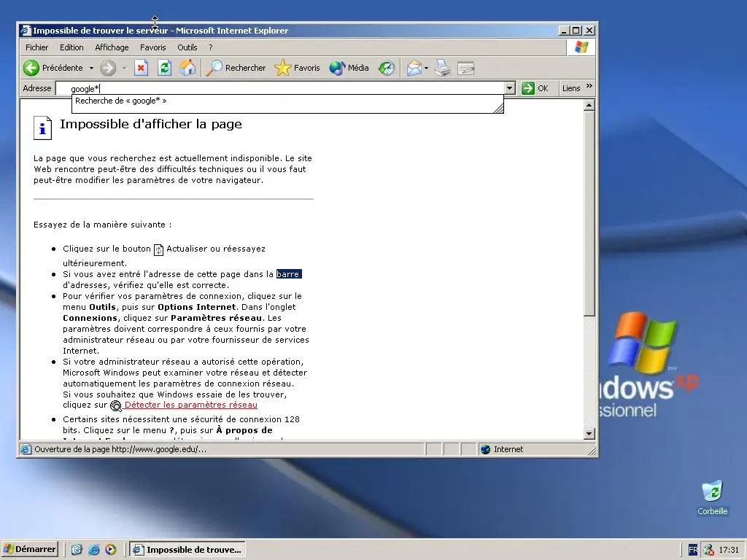
Task: Click the info icon beside page heading
Action: point(42,128)
